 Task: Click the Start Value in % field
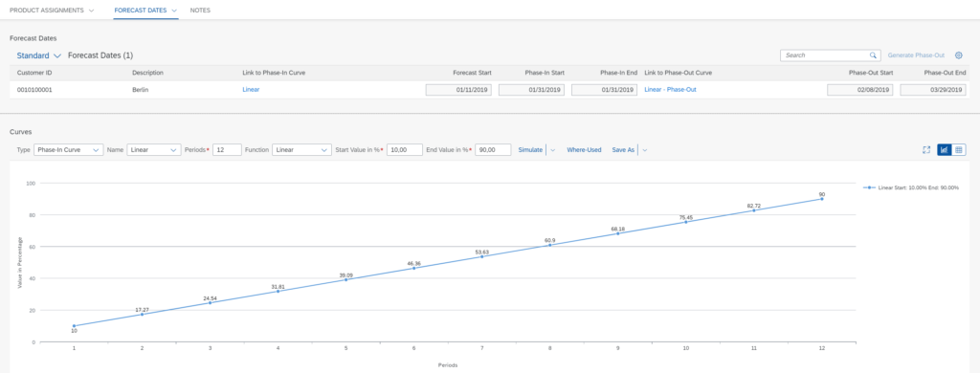405,150
